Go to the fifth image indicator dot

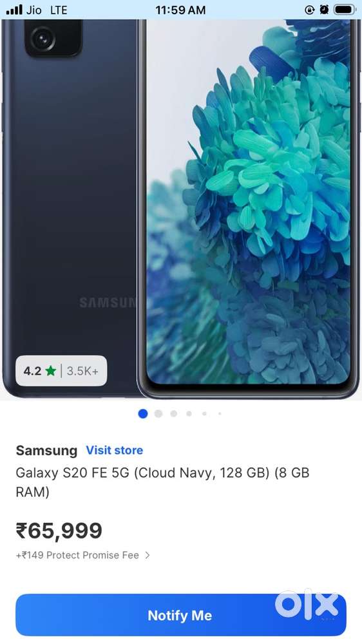tap(204, 413)
